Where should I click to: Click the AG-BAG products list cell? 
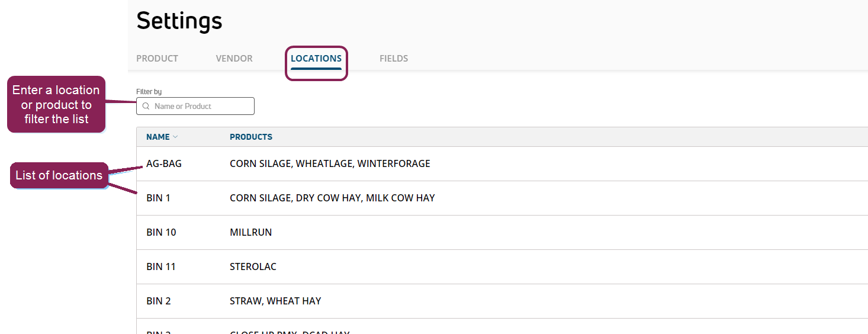pos(330,163)
